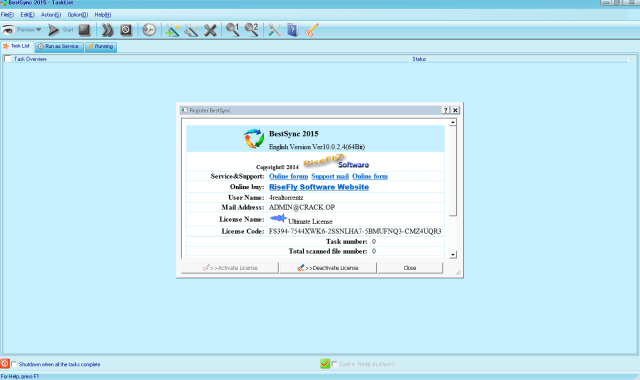The width and height of the screenshot is (640, 380).
Task: Click the Close button in the dialog
Action: (x=410, y=268)
